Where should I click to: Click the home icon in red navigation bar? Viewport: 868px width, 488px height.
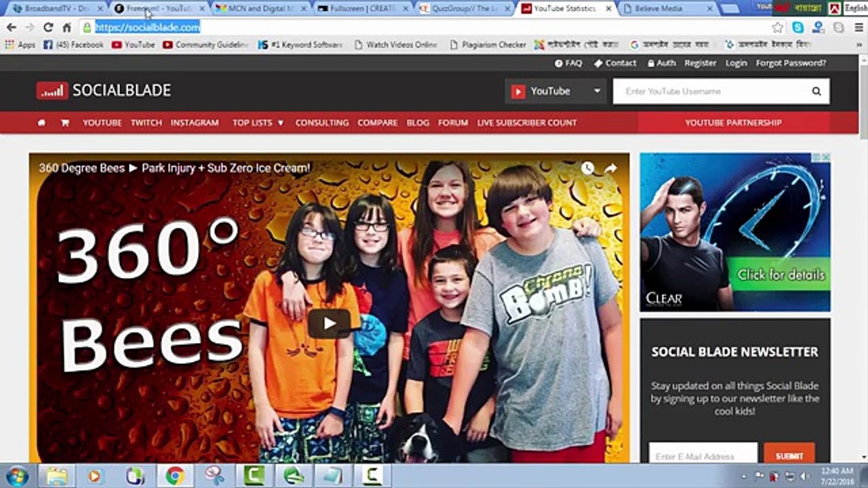[41, 123]
